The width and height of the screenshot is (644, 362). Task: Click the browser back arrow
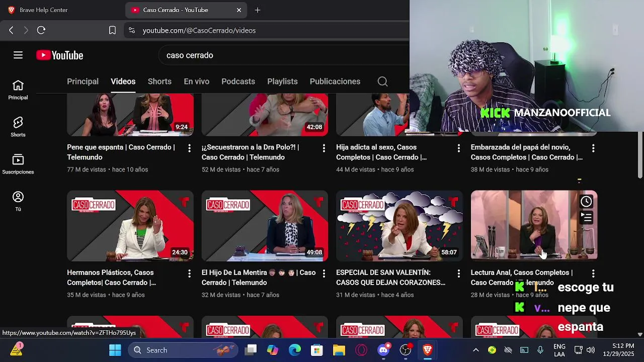click(x=11, y=30)
